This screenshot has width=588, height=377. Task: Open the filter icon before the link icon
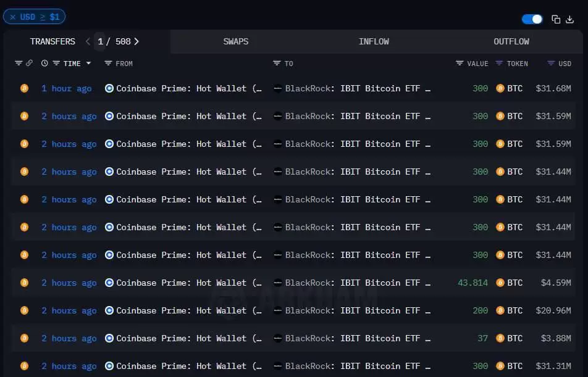19,64
